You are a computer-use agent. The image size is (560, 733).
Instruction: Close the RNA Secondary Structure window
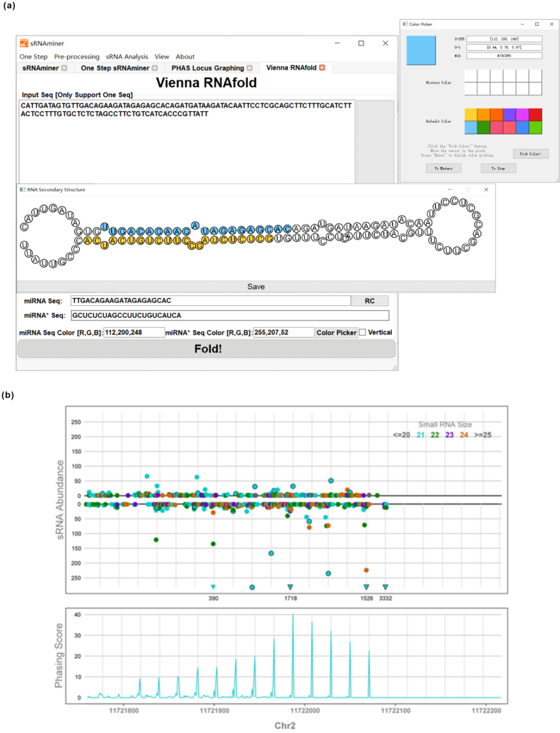point(486,190)
